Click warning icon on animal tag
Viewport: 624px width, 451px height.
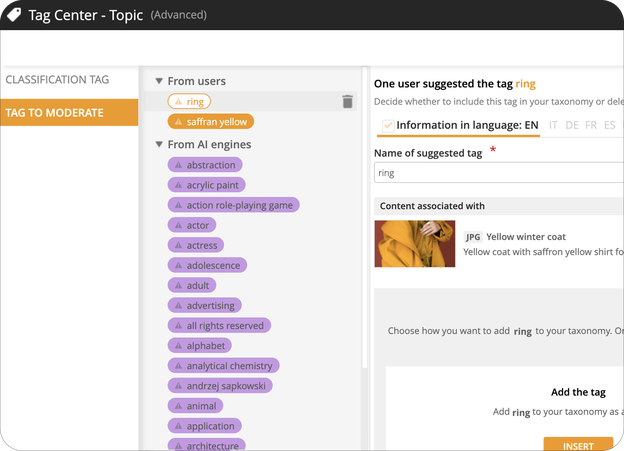click(178, 406)
